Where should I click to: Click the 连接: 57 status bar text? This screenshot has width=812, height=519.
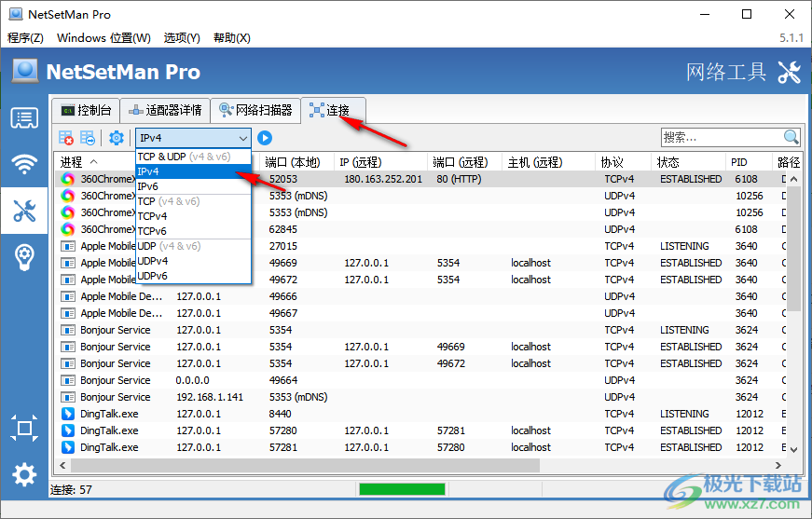coord(71,489)
